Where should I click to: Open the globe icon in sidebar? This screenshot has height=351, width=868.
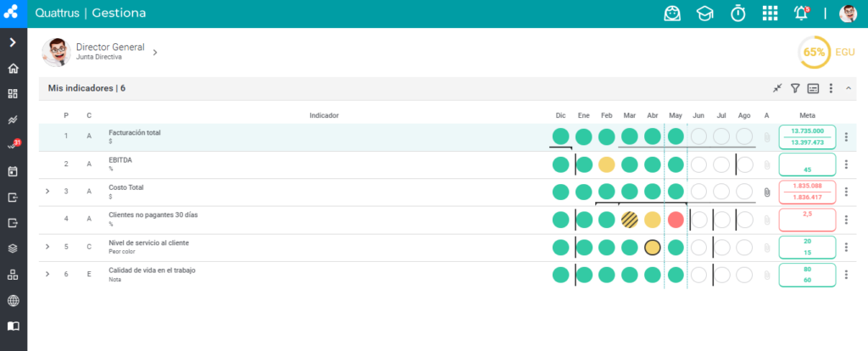[x=14, y=301]
